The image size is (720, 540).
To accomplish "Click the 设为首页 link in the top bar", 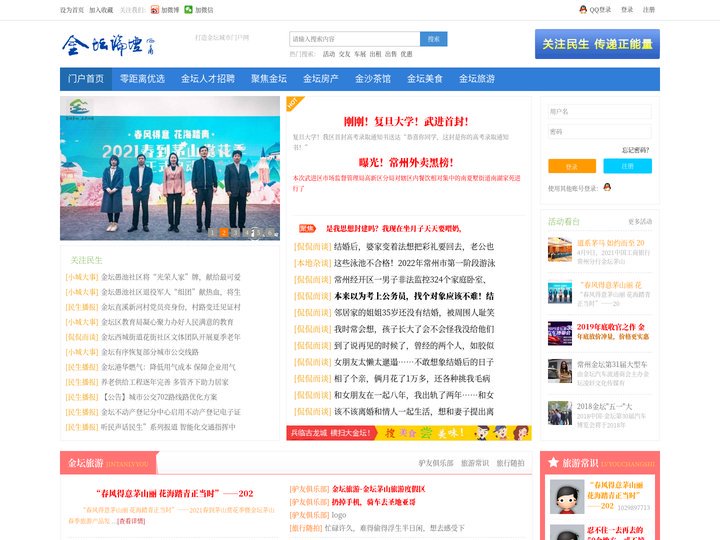I will [x=72, y=10].
